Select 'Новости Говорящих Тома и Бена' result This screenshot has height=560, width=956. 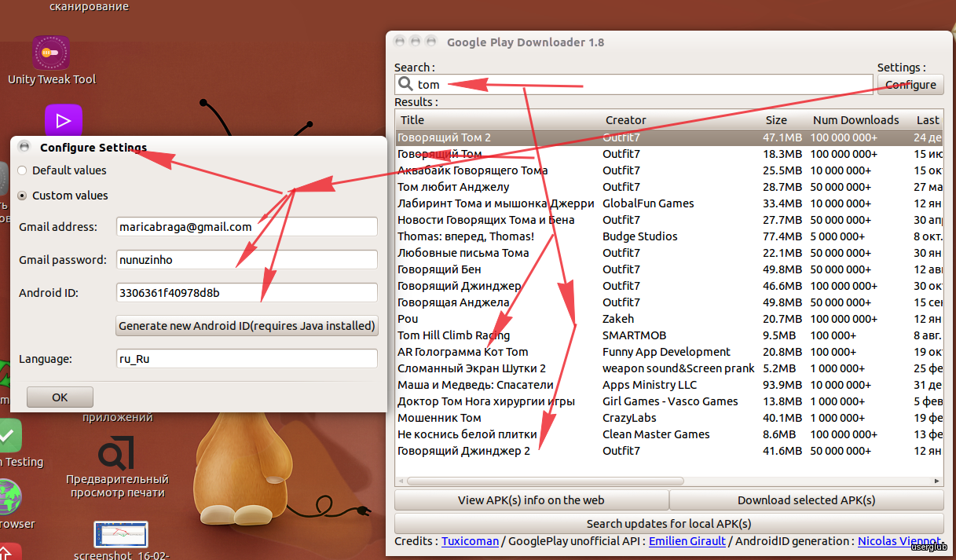click(669, 220)
